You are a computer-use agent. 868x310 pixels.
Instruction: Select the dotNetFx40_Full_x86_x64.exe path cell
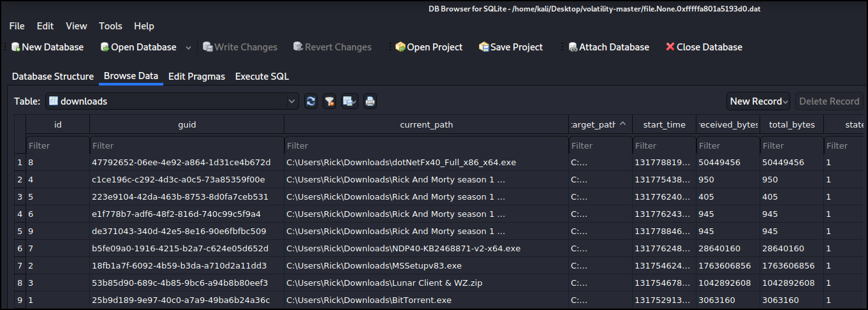pyautogui.click(x=426, y=163)
